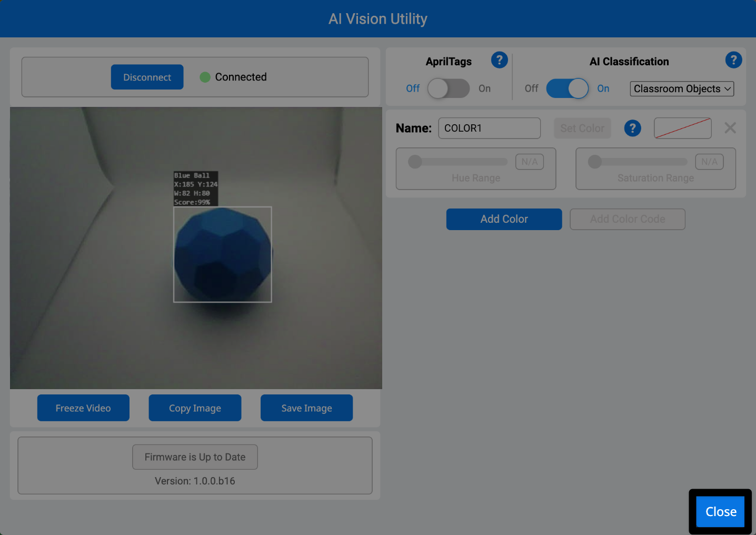This screenshot has height=535, width=756.
Task: Open the Classroom Objects dropdown
Action: tap(681, 88)
